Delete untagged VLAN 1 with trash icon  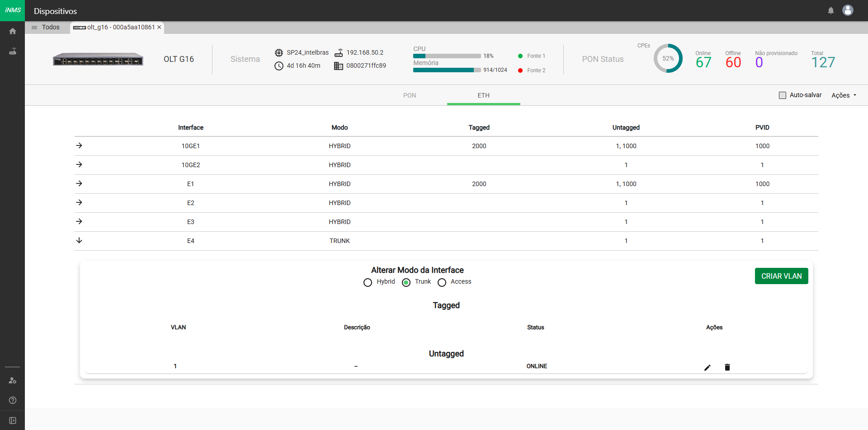coord(727,367)
